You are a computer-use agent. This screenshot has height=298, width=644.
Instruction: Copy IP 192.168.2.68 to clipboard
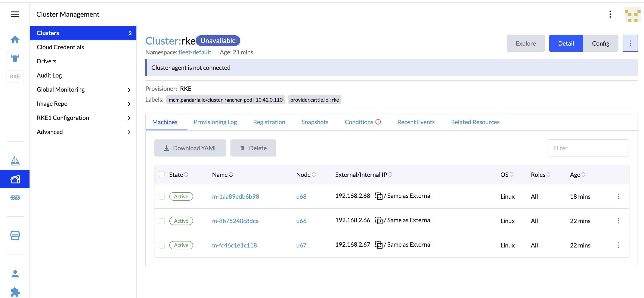point(379,196)
